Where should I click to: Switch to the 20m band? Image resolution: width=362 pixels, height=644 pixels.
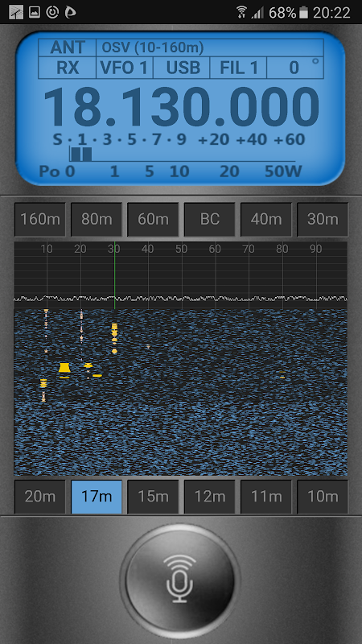[x=40, y=497]
